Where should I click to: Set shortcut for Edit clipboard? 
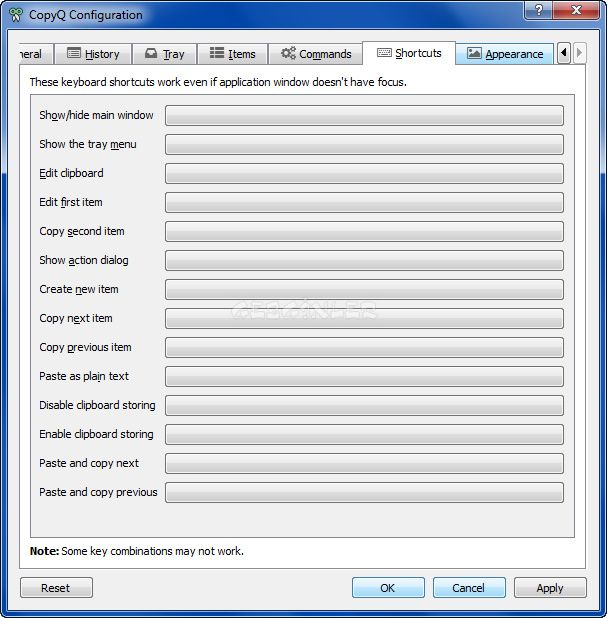[364, 173]
